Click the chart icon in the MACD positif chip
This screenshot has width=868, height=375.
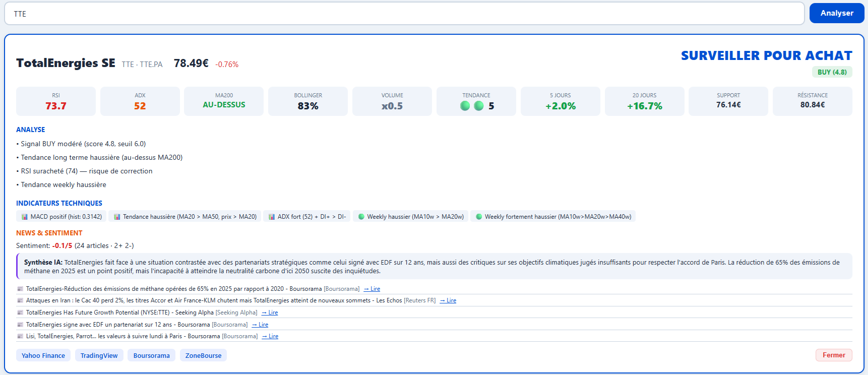(24, 217)
